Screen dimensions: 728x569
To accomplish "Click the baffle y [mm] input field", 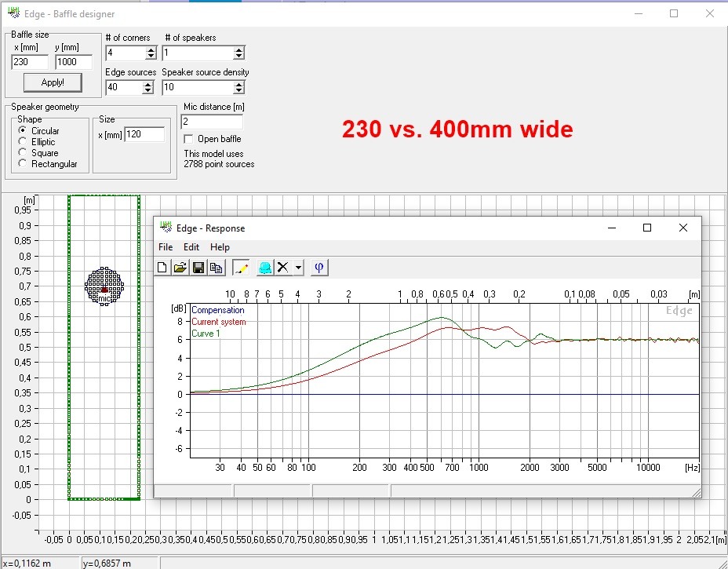I will tap(74, 62).
